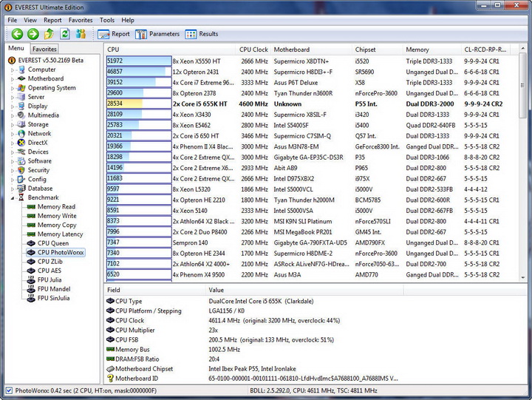This screenshot has width=532, height=400.
Task: Expand the Display tree node
Action: point(13,106)
